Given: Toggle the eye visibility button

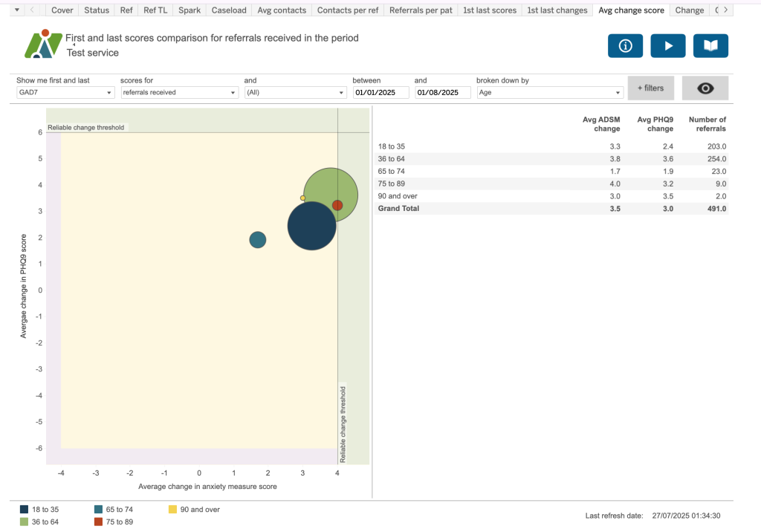Looking at the screenshot, I should [705, 88].
